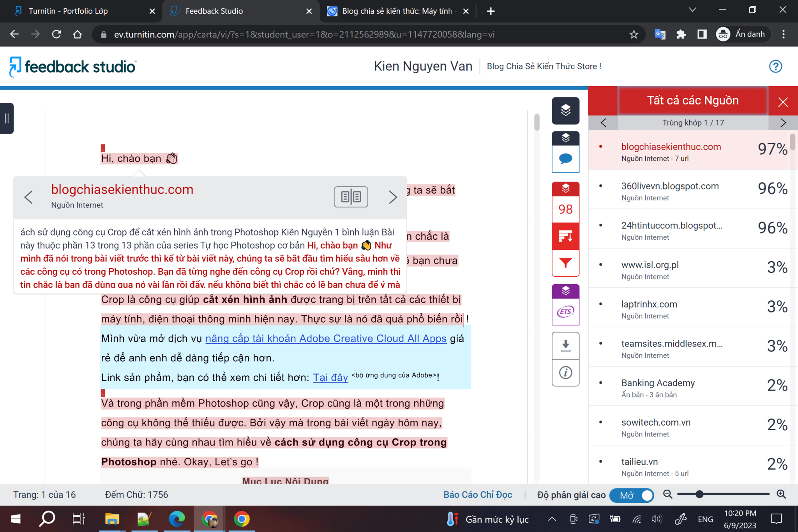Open the filters and settings funnel
The image size is (798, 532).
[565, 263]
